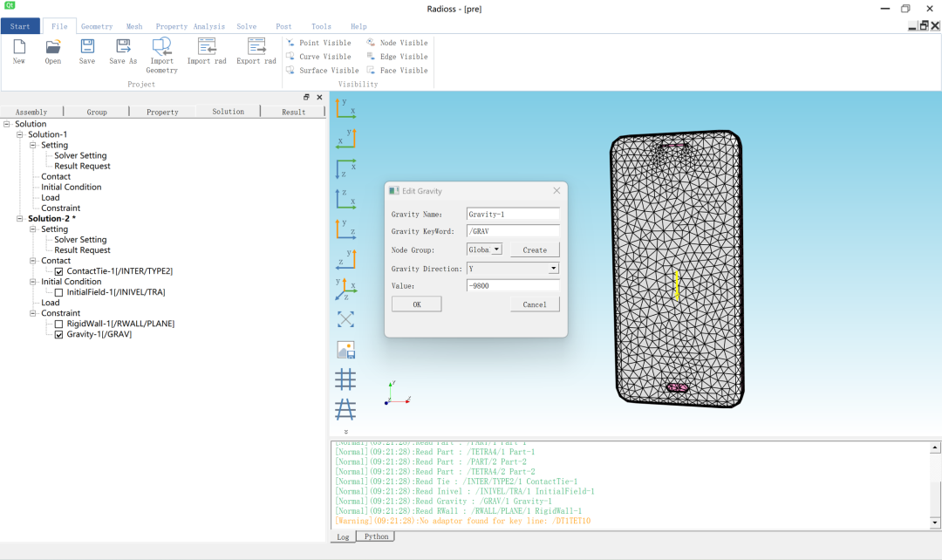Close the solution dock panel
Screen dimensions: 942x560
(319, 97)
